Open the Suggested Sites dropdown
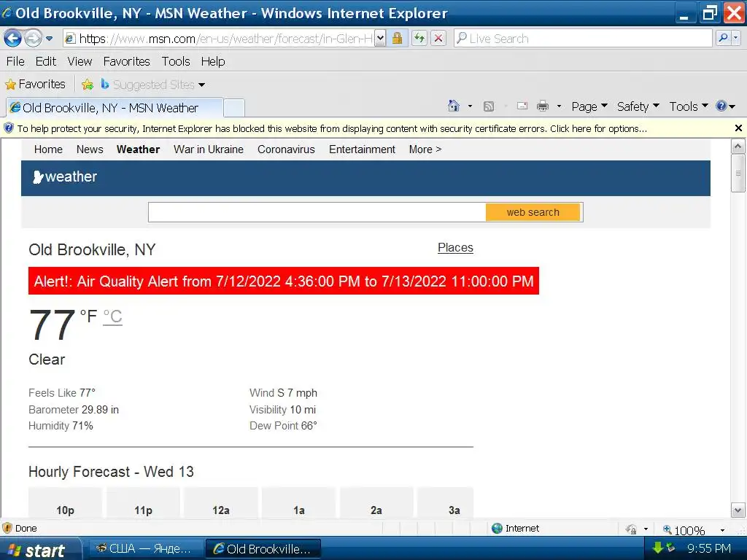Viewport: 747px width, 560px height. (x=152, y=85)
